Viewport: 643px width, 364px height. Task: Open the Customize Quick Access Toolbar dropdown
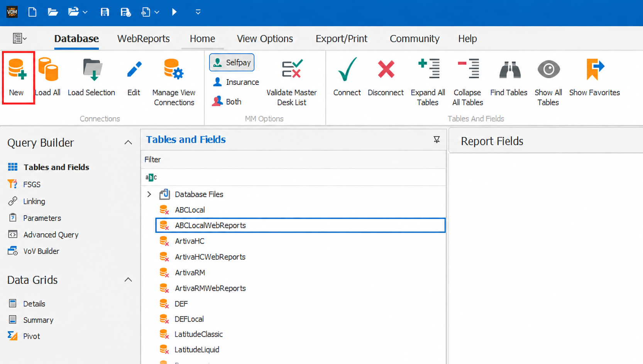[198, 12]
